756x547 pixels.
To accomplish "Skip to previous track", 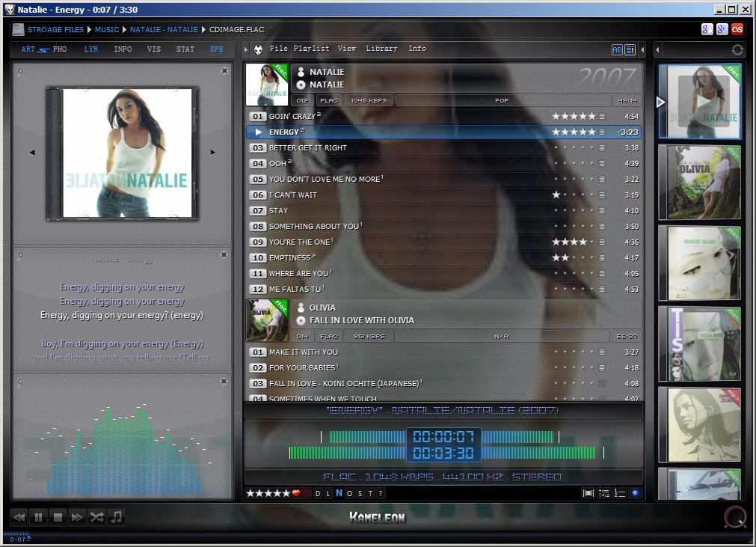I will click(19, 518).
